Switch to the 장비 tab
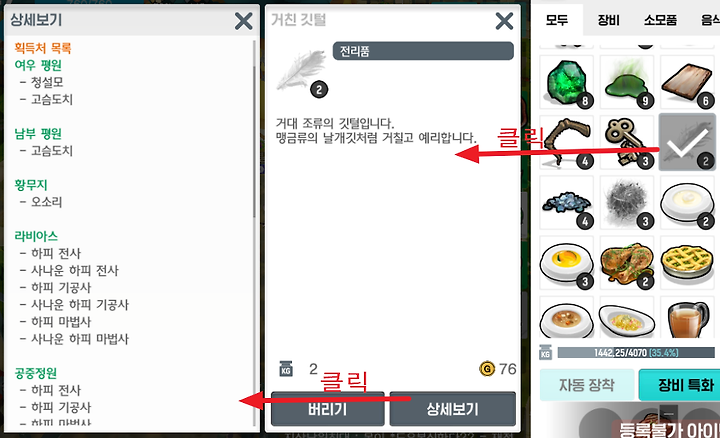Viewport: 720px width, 438px height. pos(608,20)
